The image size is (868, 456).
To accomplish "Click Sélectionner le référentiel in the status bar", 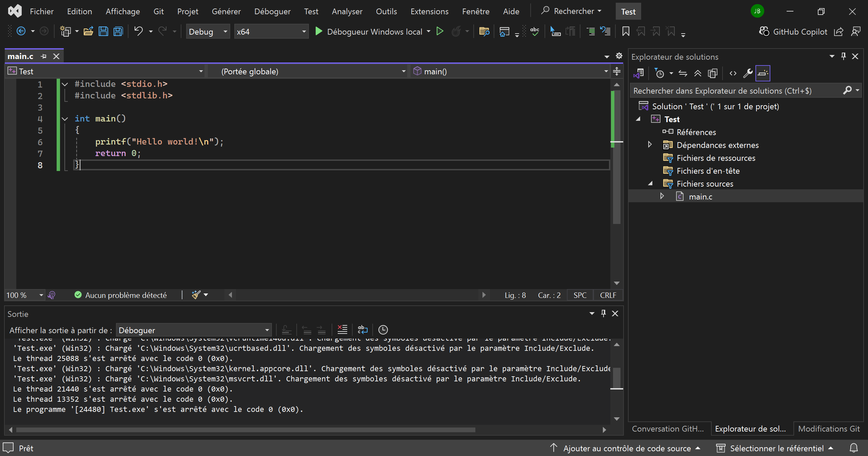I will point(777,449).
